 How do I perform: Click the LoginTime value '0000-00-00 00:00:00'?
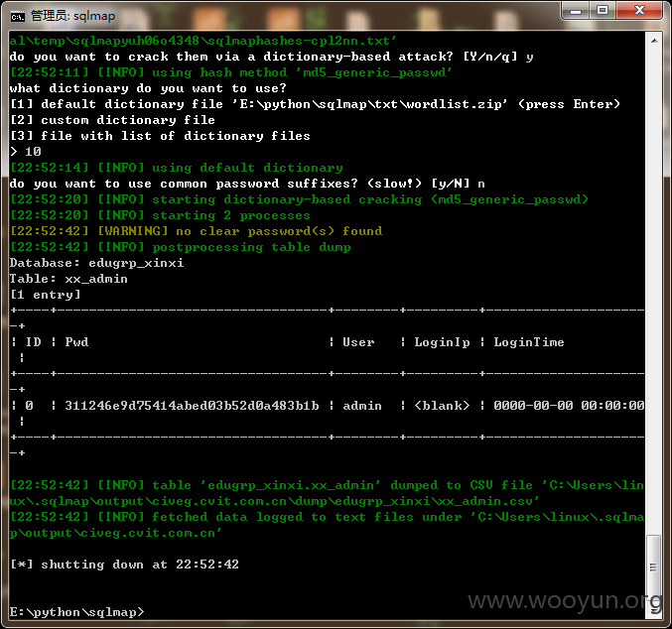pyautogui.click(x=569, y=406)
